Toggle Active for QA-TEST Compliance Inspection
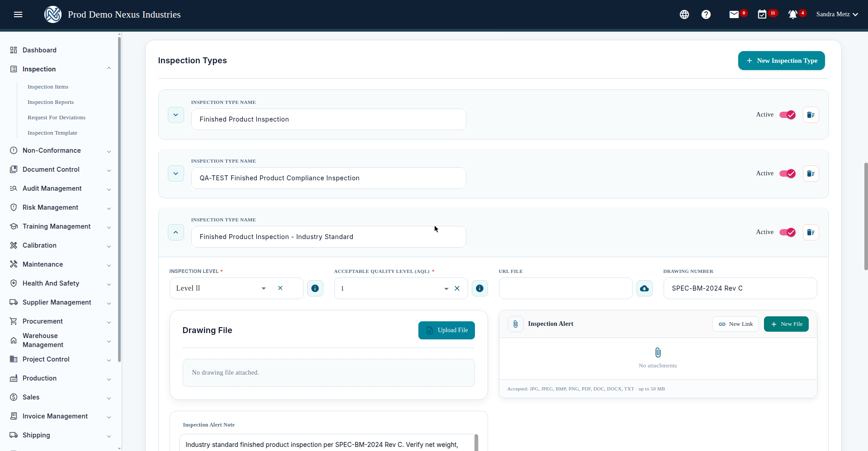 [787, 174]
